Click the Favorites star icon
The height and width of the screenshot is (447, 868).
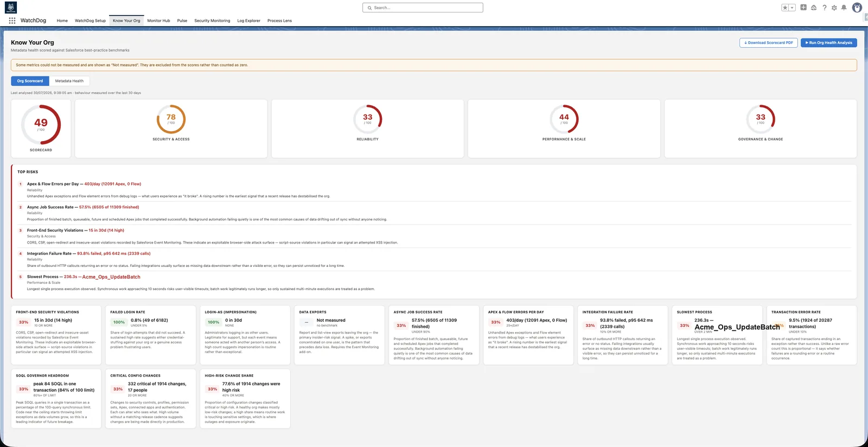785,8
